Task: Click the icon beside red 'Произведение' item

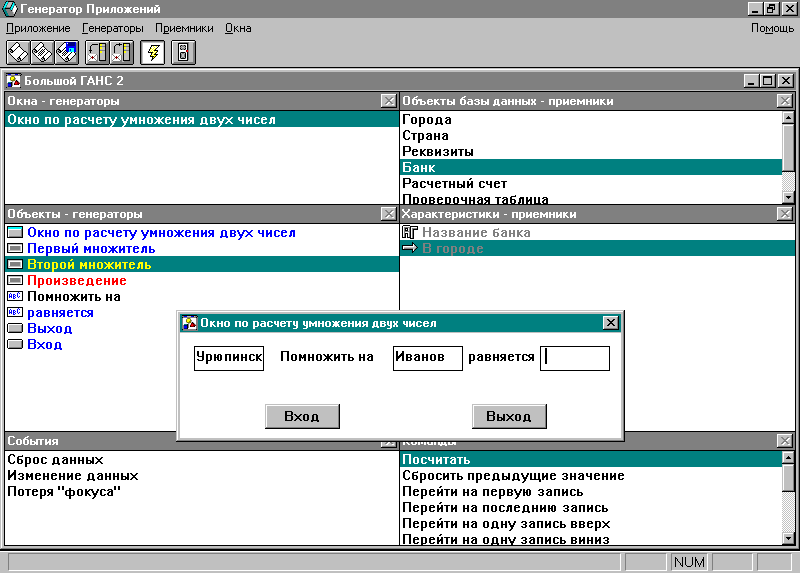Action: 15,281
